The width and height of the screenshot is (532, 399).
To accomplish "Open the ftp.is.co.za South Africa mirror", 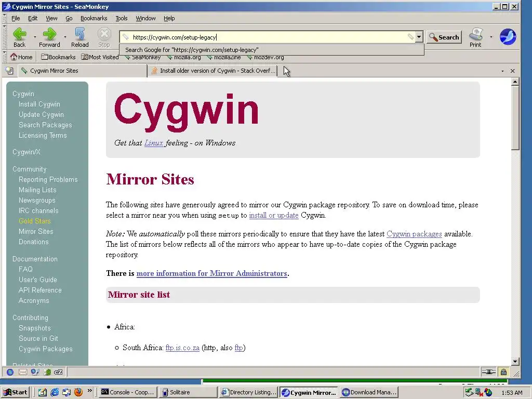I will pyautogui.click(x=182, y=348).
